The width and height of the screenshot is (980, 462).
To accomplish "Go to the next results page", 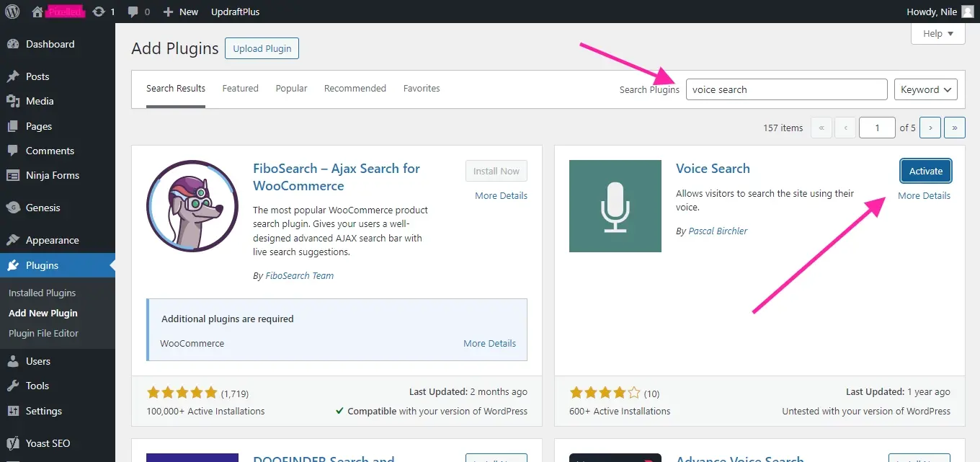I will pos(930,128).
